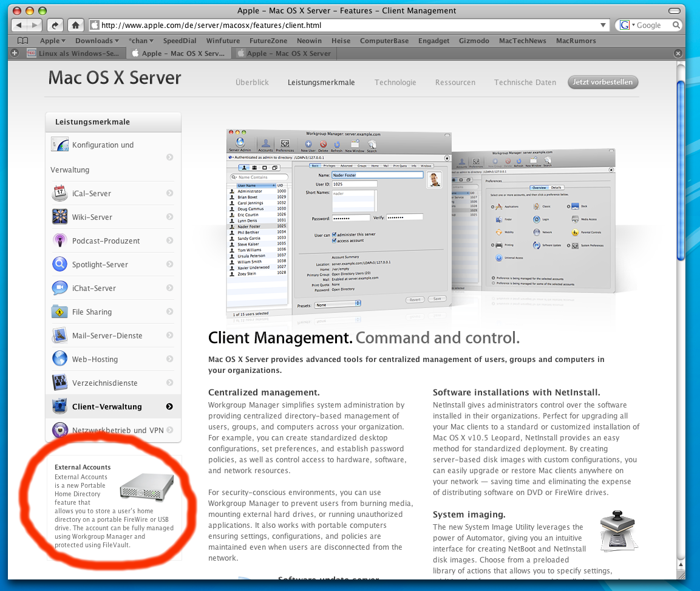Open the FutureZone bookmark

pyautogui.click(x=268, y=41)
